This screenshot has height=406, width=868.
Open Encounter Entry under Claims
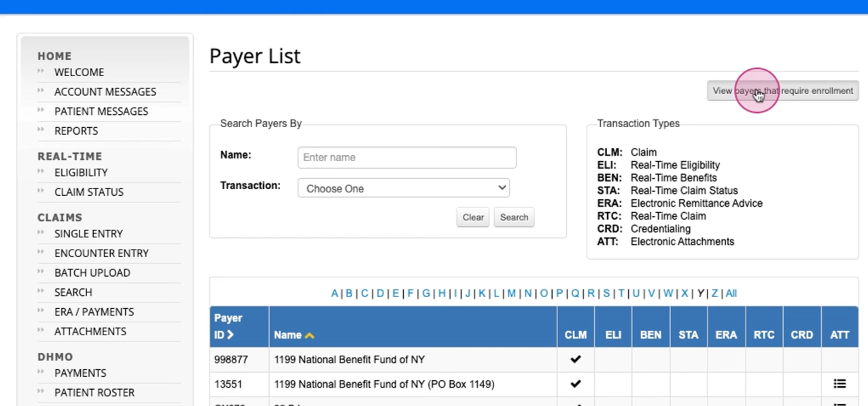coord(101,254)
